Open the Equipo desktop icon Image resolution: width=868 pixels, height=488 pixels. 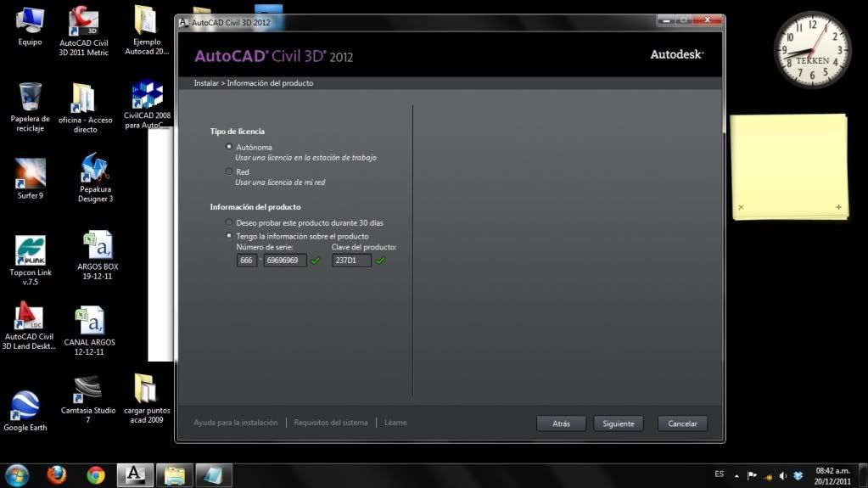pyautogui.click(x=30, y=26)
